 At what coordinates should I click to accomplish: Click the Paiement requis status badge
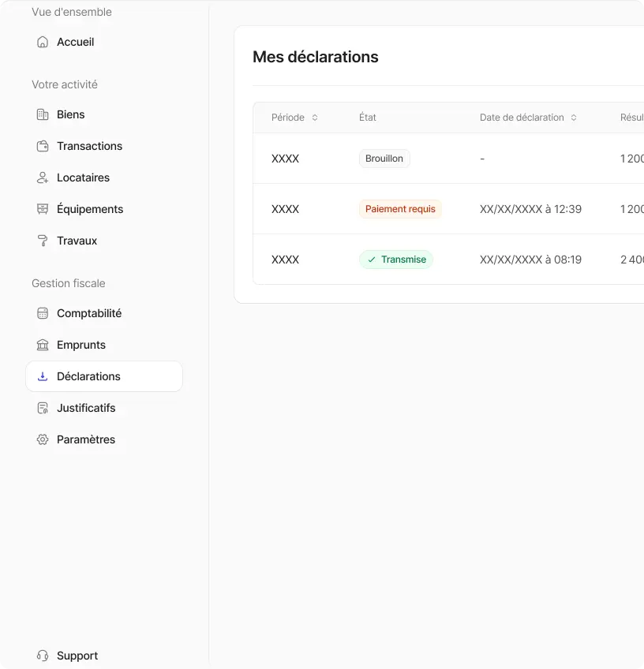(x=400, y=208)
